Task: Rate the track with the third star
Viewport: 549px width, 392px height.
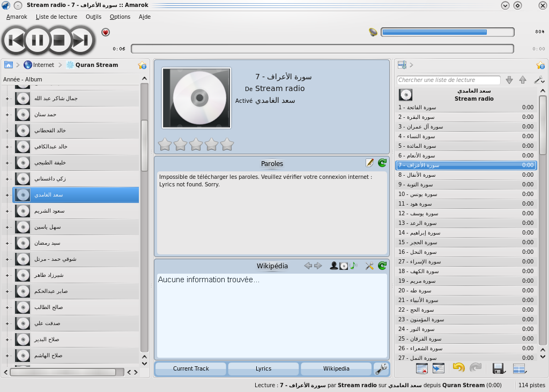Action: tap(196, 144)
